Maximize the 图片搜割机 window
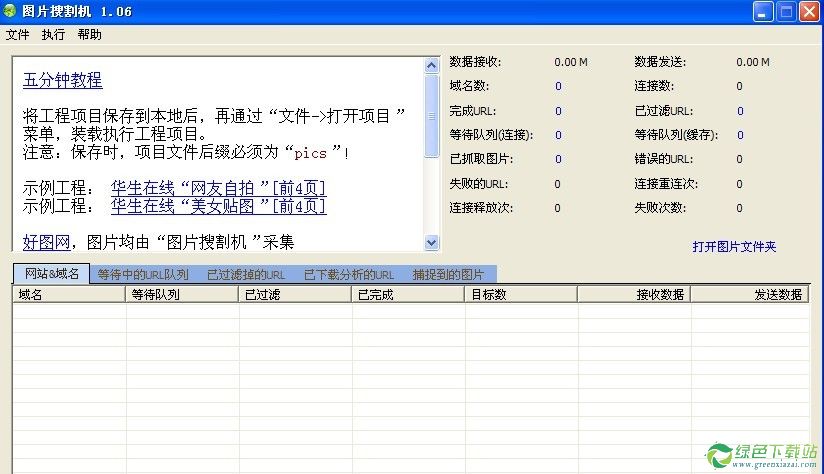The image size is (824, 474). tap(785, 12)
